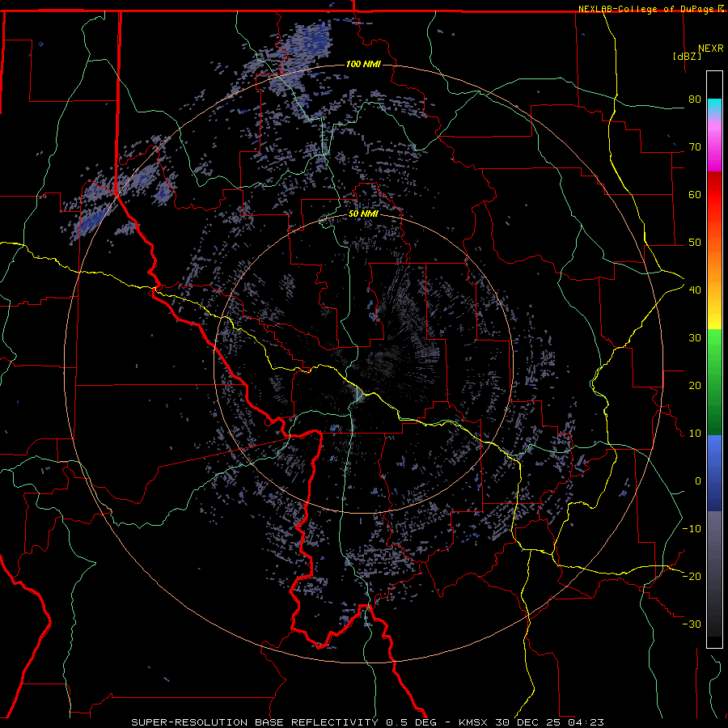Click the dBZ units label
The height and width of the screenshot is (728, 728).
pyautogui.click(x=687, y=56)
